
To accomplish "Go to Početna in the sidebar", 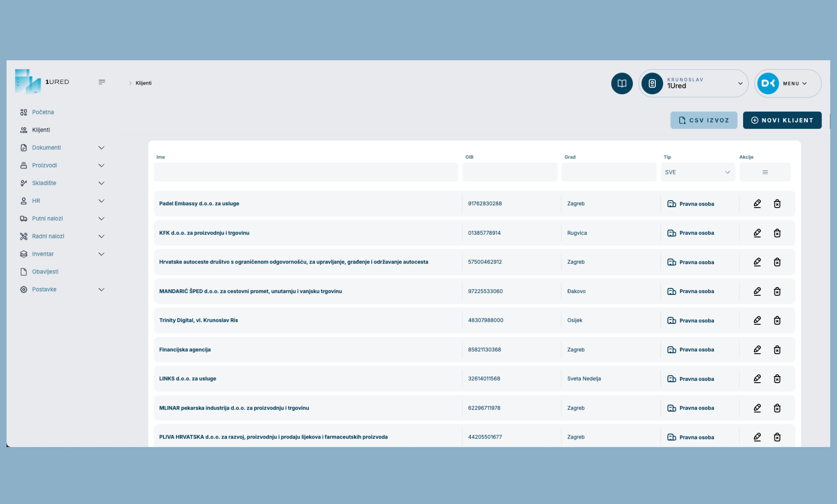I will point(43,112).
